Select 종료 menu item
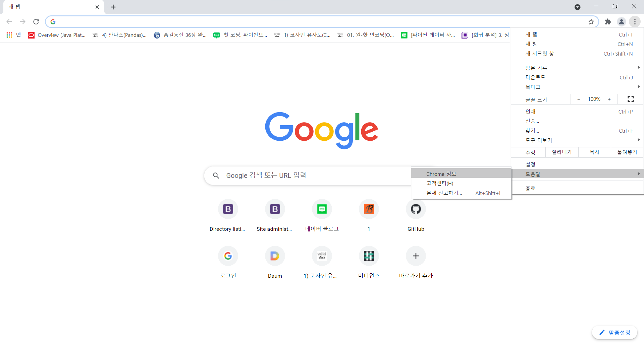644x345 pixels. pyautogui.click(x=577, y=188)
